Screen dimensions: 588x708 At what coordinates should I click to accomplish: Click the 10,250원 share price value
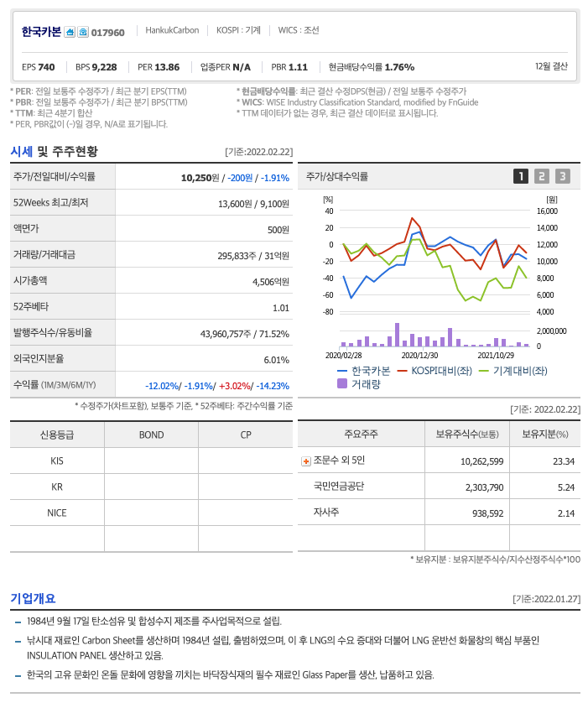click(x=200, y=178)
